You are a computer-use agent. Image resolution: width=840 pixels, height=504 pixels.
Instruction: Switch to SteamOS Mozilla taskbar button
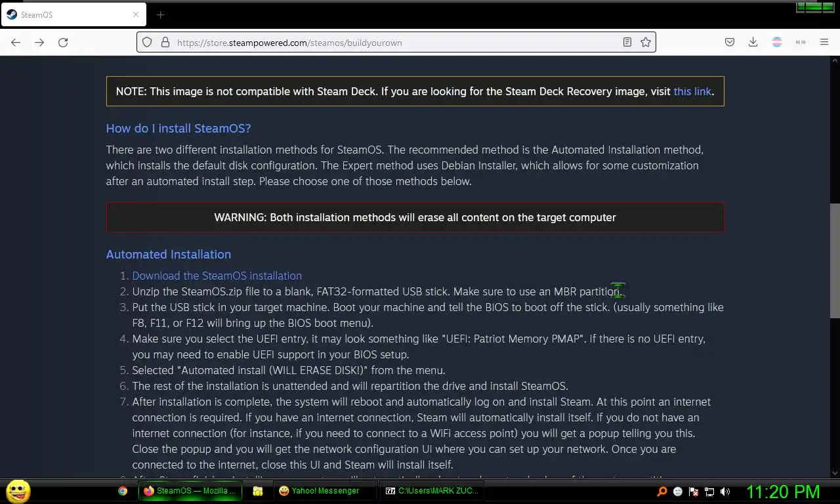[x=190, y=491]
